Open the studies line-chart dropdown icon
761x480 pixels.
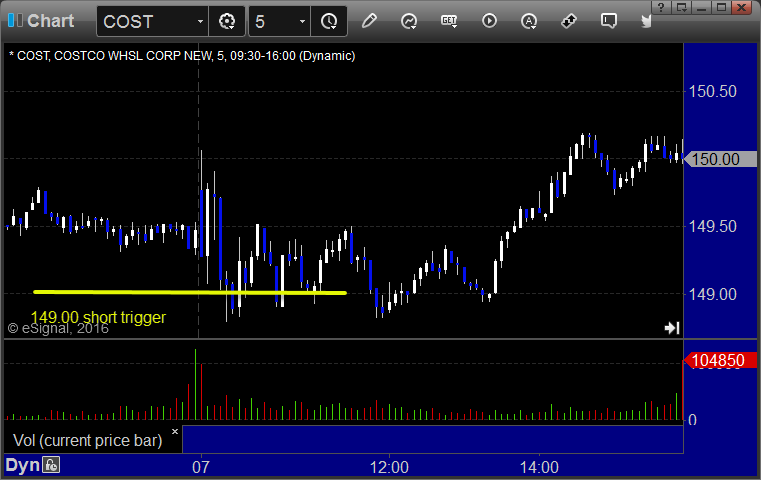pos(409,21)
